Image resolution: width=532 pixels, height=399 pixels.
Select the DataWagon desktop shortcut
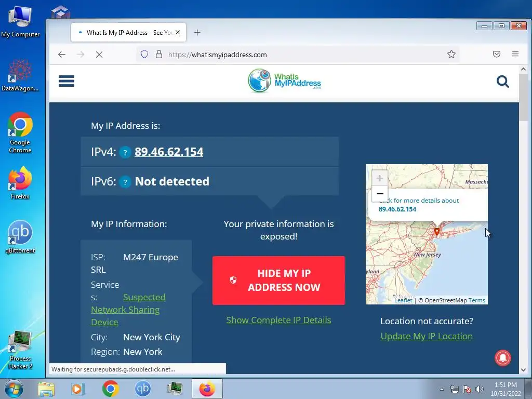(x=20, y=75)
